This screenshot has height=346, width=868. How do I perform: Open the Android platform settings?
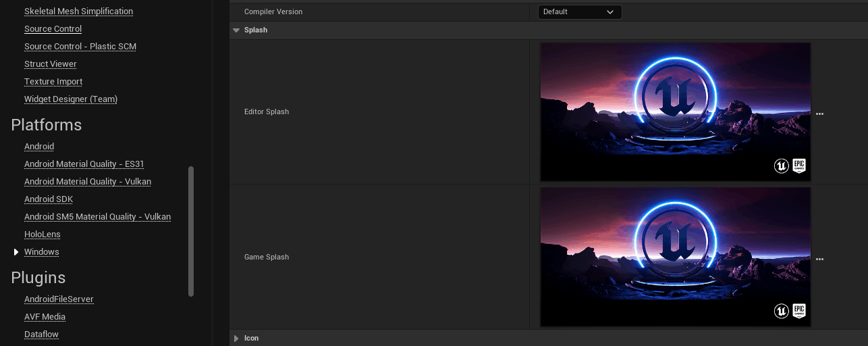[39, 147]
